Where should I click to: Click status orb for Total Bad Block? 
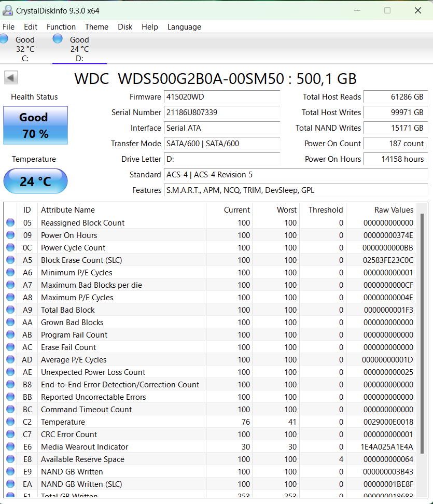(x=10, y=310)
